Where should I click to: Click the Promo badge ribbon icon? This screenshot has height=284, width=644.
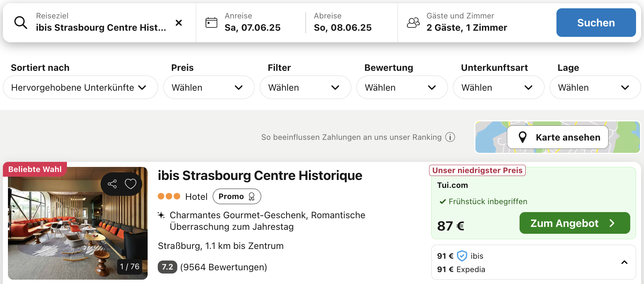251,197
